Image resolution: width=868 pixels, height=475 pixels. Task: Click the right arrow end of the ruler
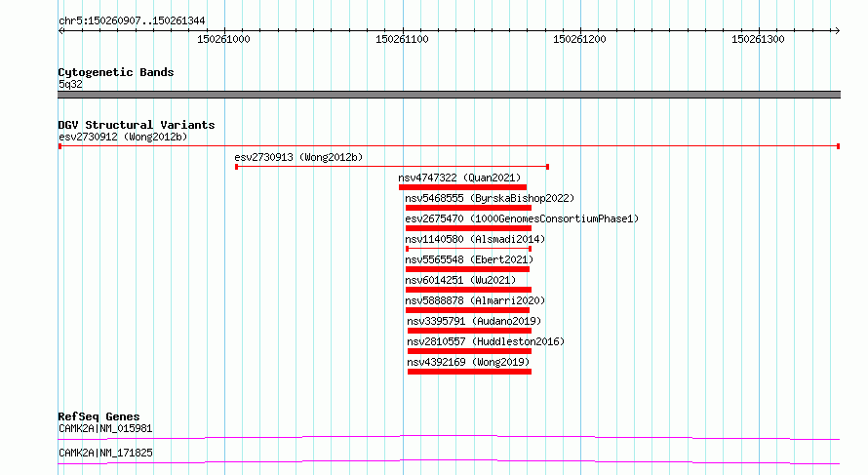(837, 31)
